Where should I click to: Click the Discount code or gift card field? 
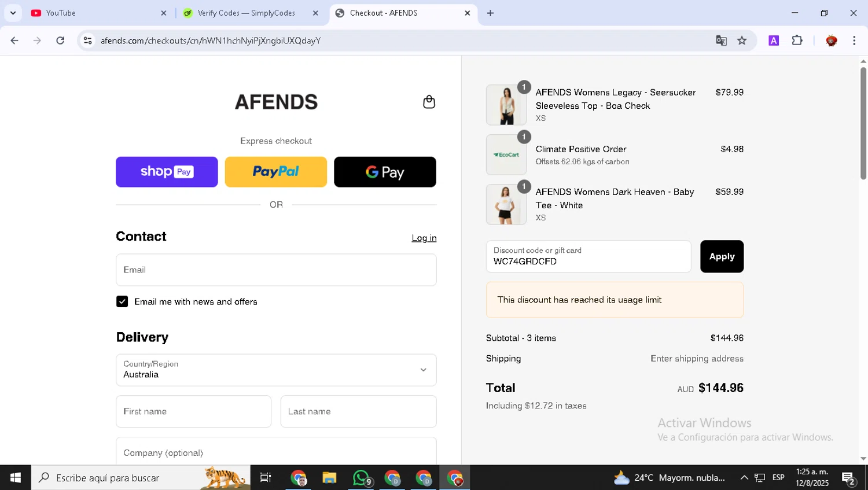point(589,256)
